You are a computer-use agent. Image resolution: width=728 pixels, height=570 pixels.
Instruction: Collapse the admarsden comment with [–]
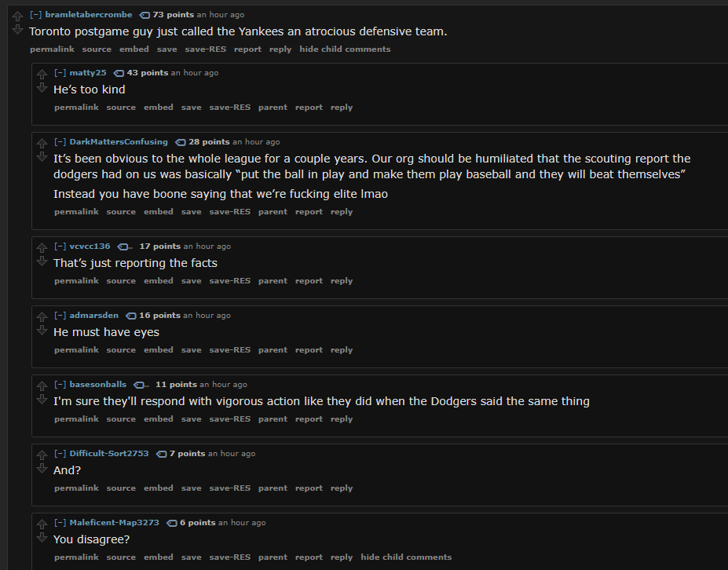(x=60, y=316)
